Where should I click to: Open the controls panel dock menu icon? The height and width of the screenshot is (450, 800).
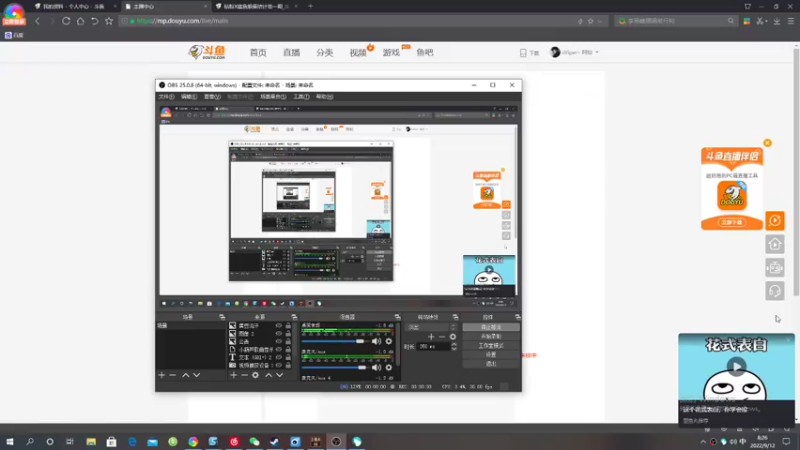[517, 317]
